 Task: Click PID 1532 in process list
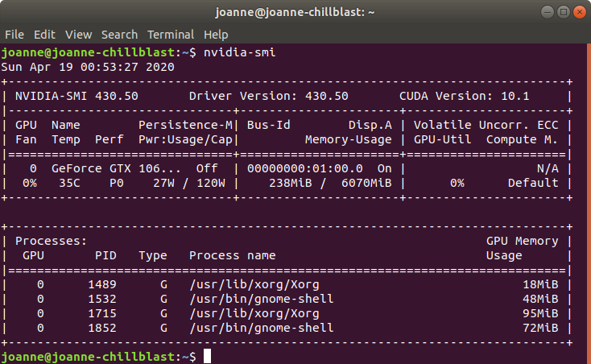coord(102,300)
